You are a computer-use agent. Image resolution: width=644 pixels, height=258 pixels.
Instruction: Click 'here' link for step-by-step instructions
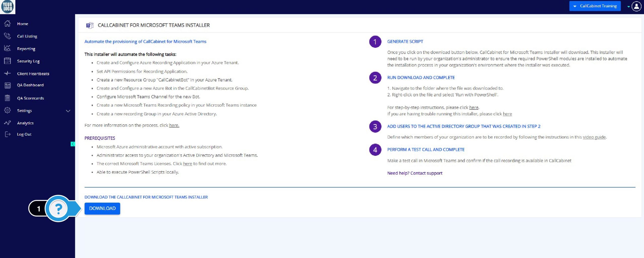(474, 107)
